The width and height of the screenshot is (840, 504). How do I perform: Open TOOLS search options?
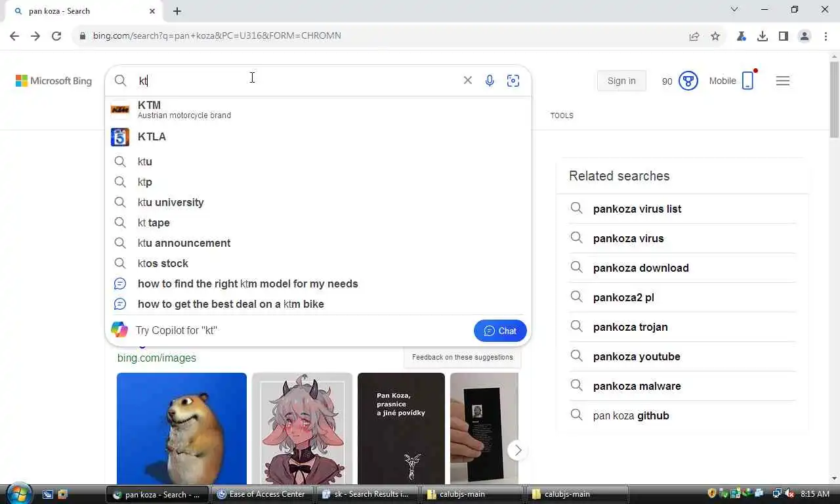point(562,115)
